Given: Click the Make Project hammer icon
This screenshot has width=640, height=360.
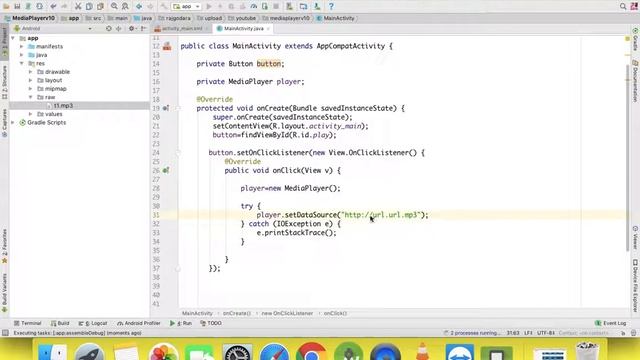Looking at the screenshot, I should point(164,7).
